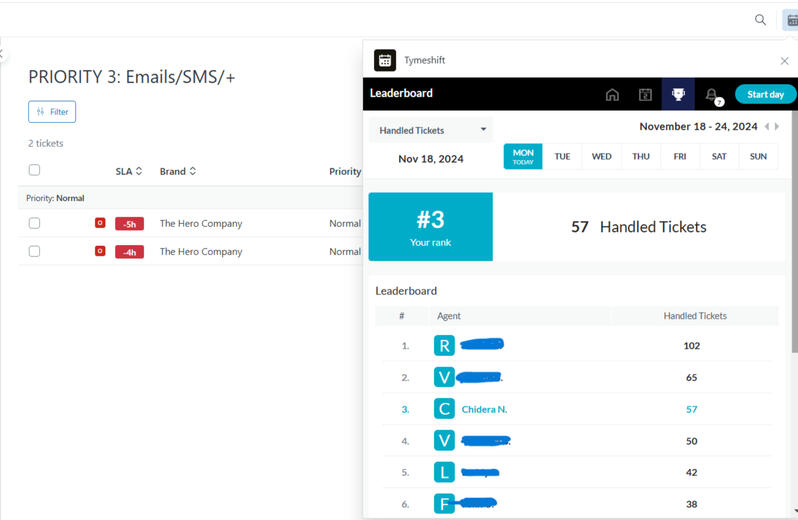Click agent avatar R ranked first
Screen dimensions: 798x520
click(444, 345)
